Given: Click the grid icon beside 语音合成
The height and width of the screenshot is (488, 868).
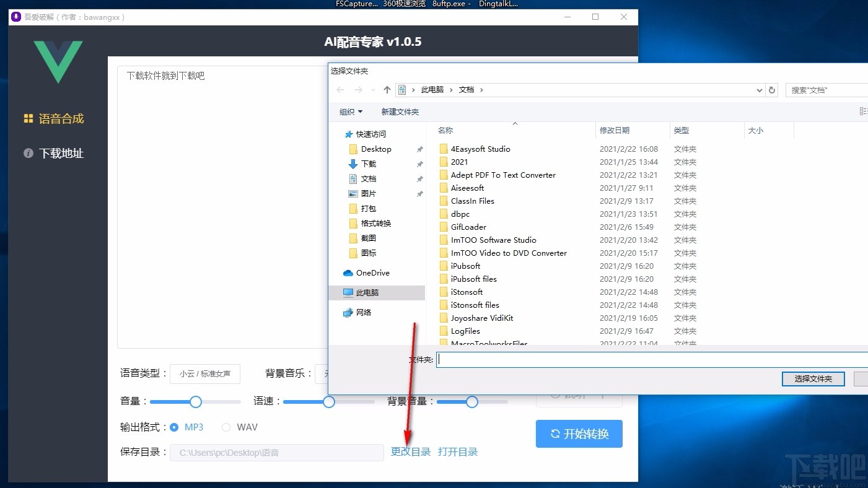Looking at the screenshot, I should (x=28, y=118).
